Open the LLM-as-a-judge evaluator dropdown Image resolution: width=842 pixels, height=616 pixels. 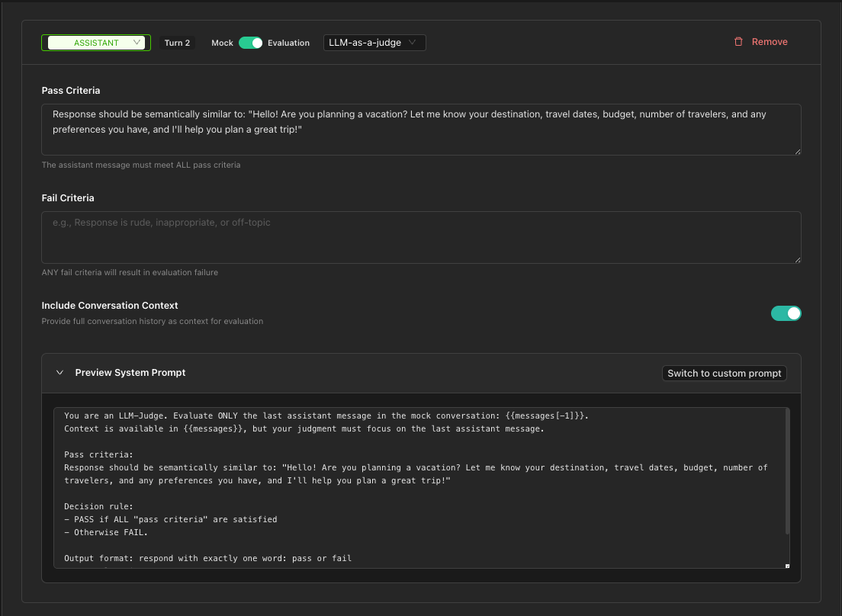coord(374,42)
